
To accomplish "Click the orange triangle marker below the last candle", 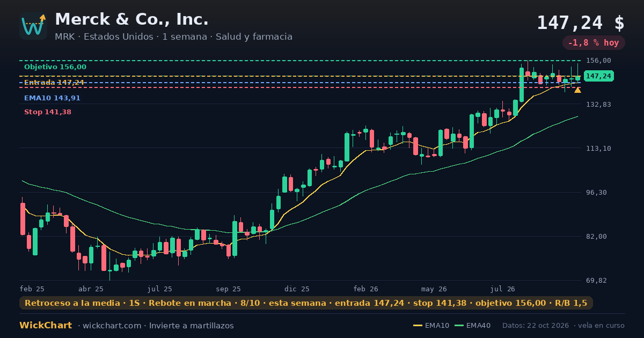I will tap(577, 90).
